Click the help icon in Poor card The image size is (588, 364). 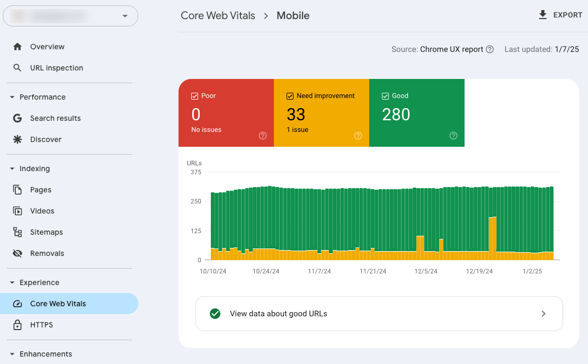(x=263, y=136)
